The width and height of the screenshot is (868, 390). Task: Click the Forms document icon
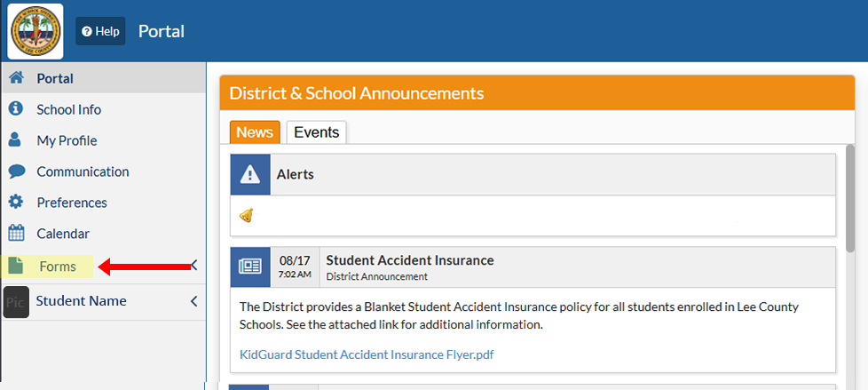click(x=16, y=267)
